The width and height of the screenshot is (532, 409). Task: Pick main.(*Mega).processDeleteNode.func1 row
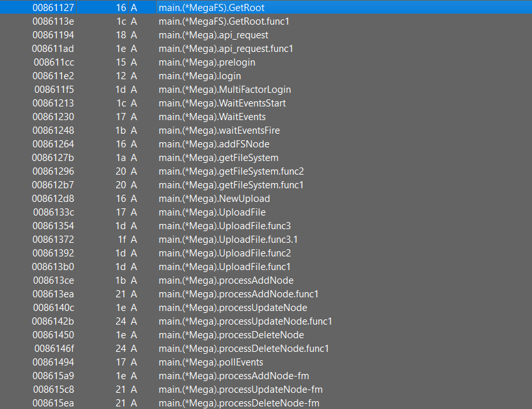click(266, 348)
